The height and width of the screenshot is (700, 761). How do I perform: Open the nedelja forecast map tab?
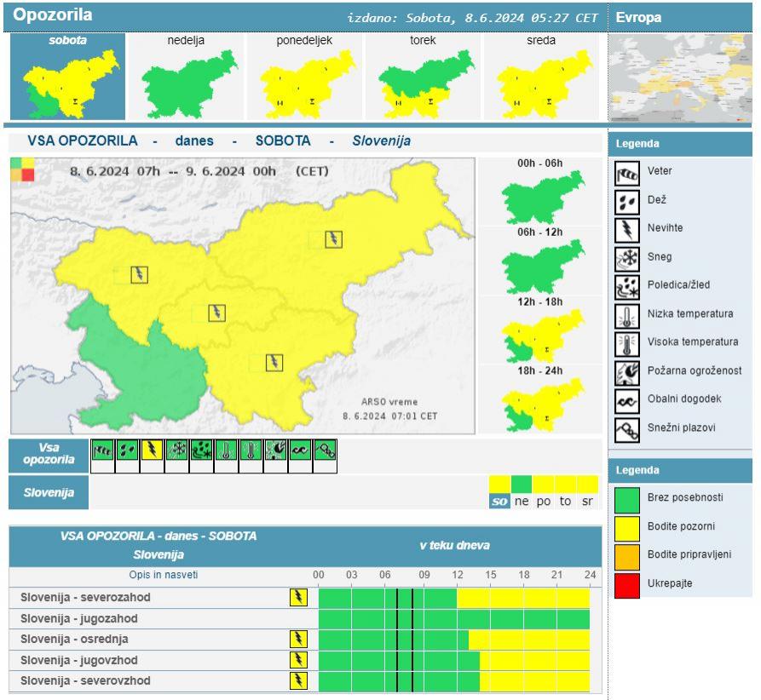point(186,77)
